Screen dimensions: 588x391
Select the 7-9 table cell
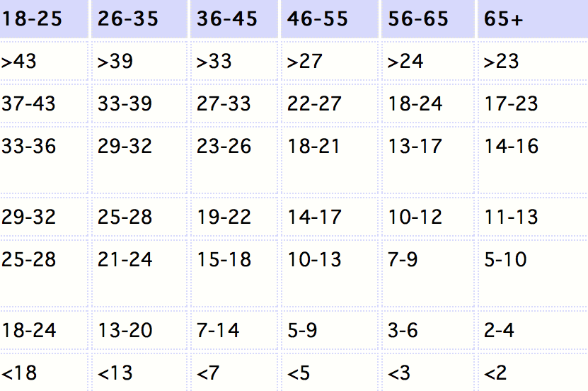[x=428, y=273]
